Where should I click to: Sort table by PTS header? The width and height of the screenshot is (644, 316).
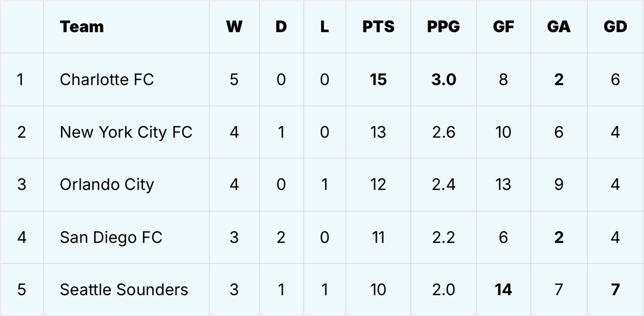click(x=378, y=27)
